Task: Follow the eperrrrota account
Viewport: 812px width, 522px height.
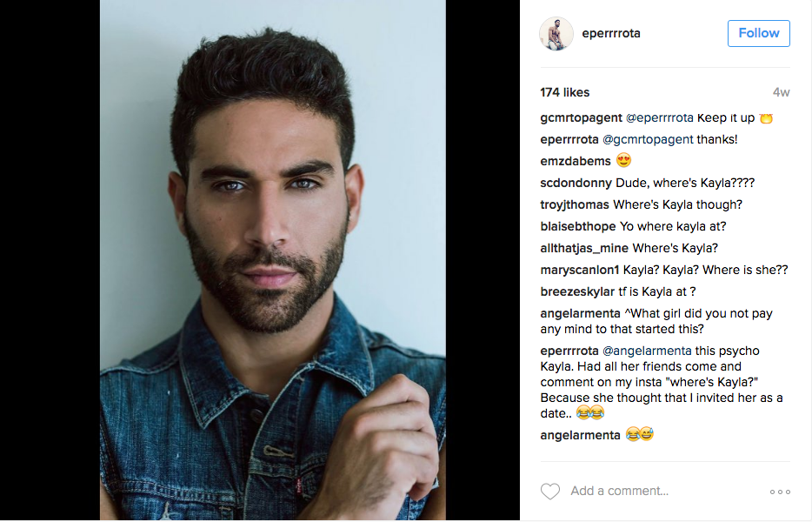Action: click(759, 33)
